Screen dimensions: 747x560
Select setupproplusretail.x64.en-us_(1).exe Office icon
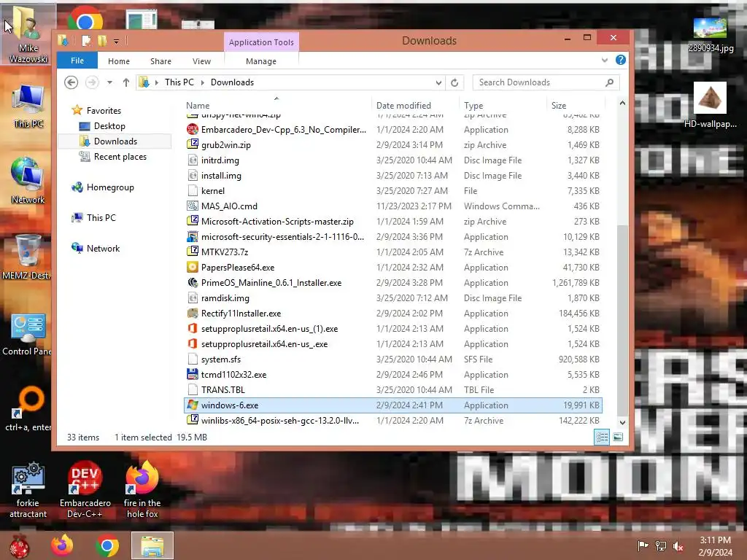193,329
